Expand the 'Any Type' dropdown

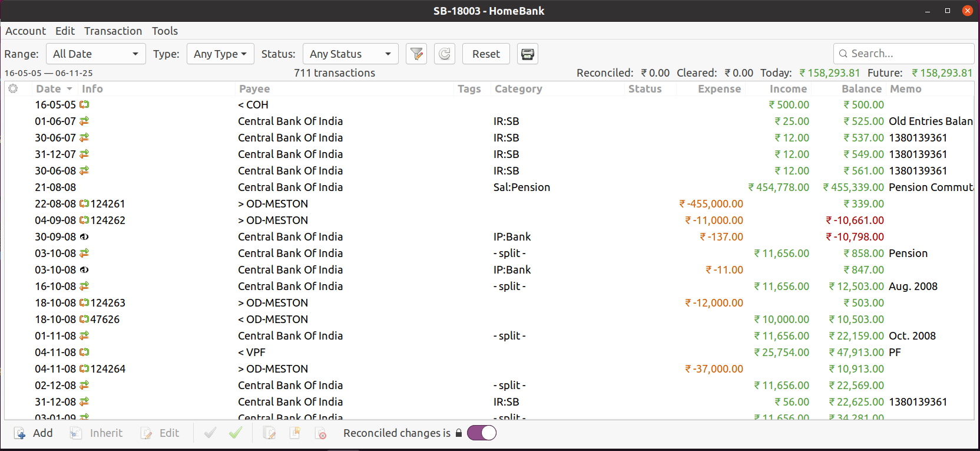220,54
